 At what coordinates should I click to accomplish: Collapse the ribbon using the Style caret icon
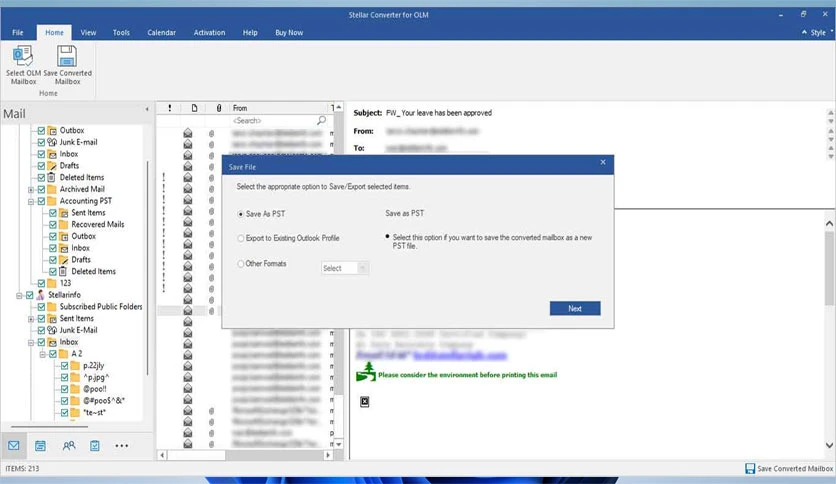click(x=804, y=33)
